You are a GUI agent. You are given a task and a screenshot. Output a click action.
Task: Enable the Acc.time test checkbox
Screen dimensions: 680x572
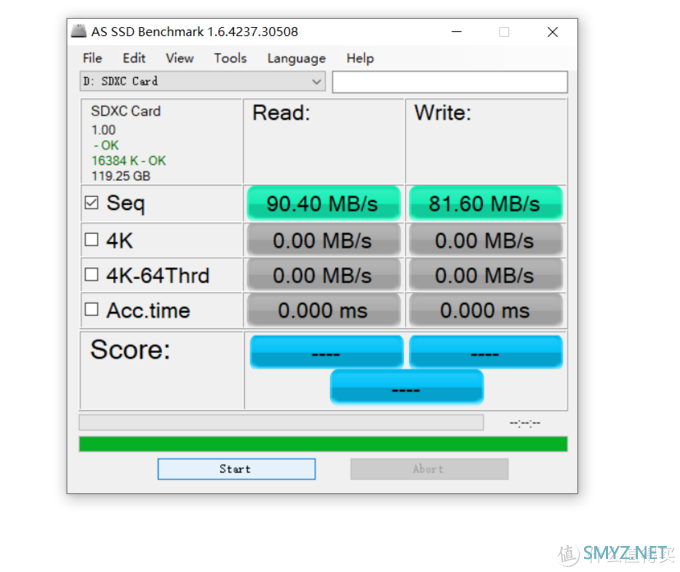click(x=92, y=310)
